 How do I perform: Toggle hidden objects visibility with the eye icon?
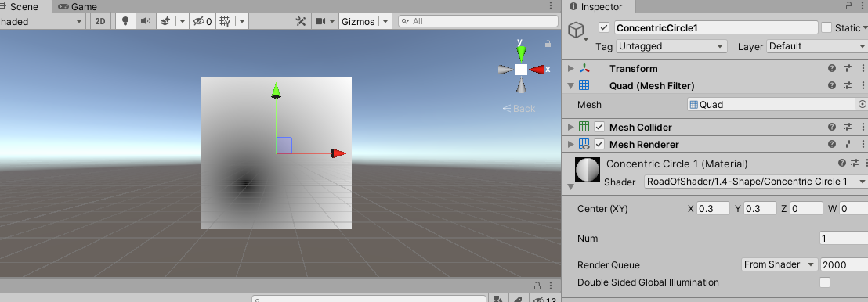tap(201, 21)
